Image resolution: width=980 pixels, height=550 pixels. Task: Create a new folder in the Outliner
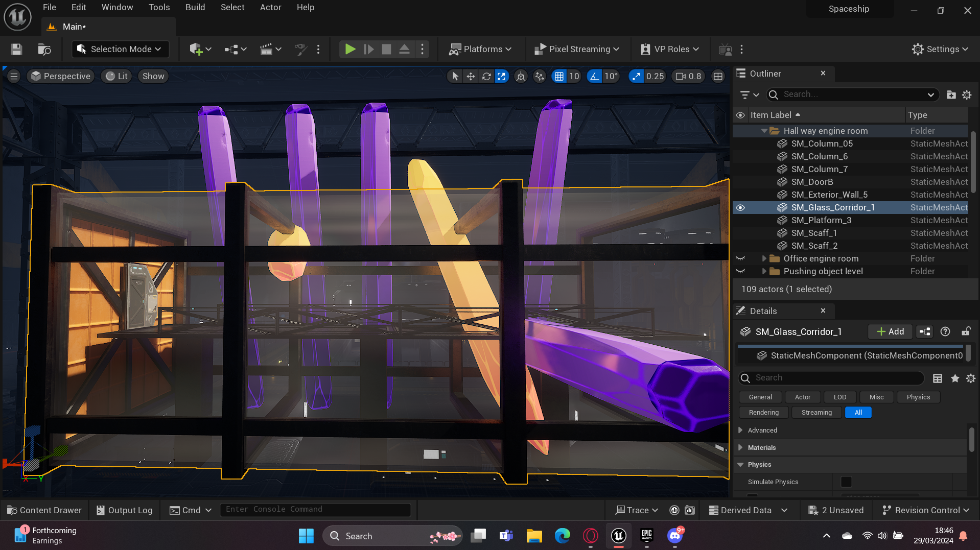point(951,94)
